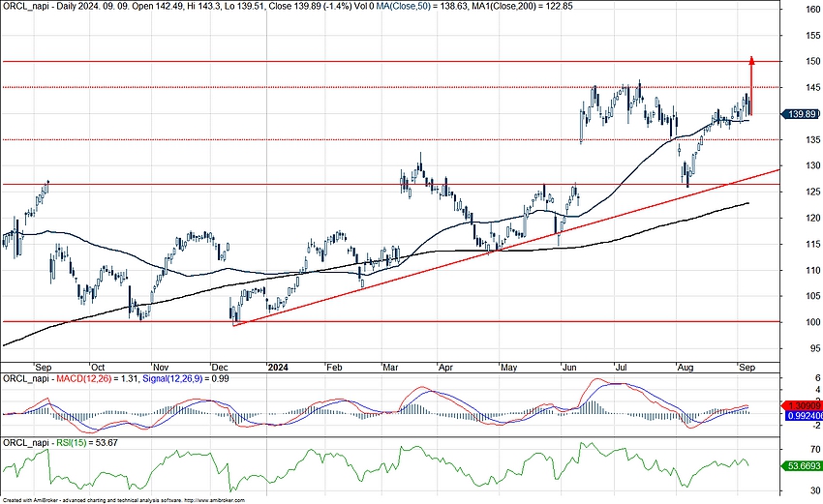
Task: Select the 105 price axis label
Action: [813, 296]
